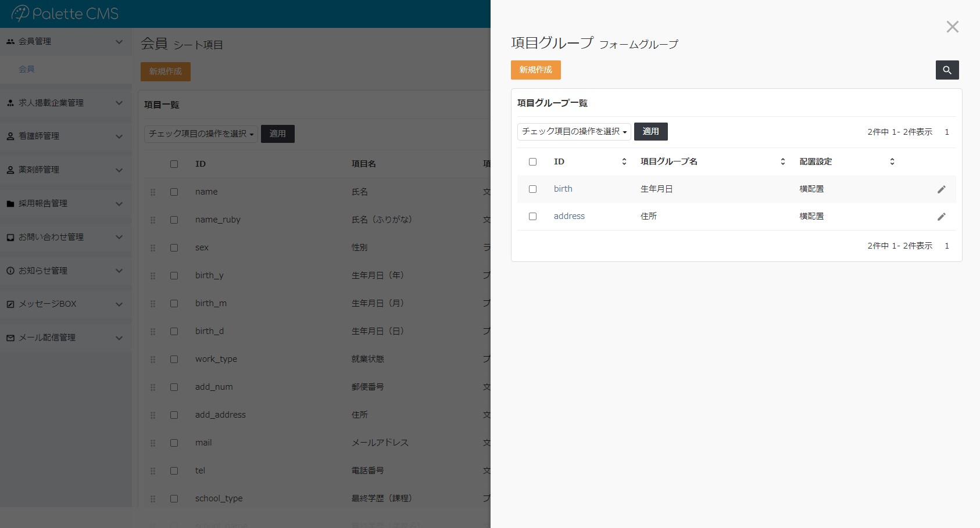Click page 1 in top pagination
Screen dimensions: 980x528
coord(947,132)
